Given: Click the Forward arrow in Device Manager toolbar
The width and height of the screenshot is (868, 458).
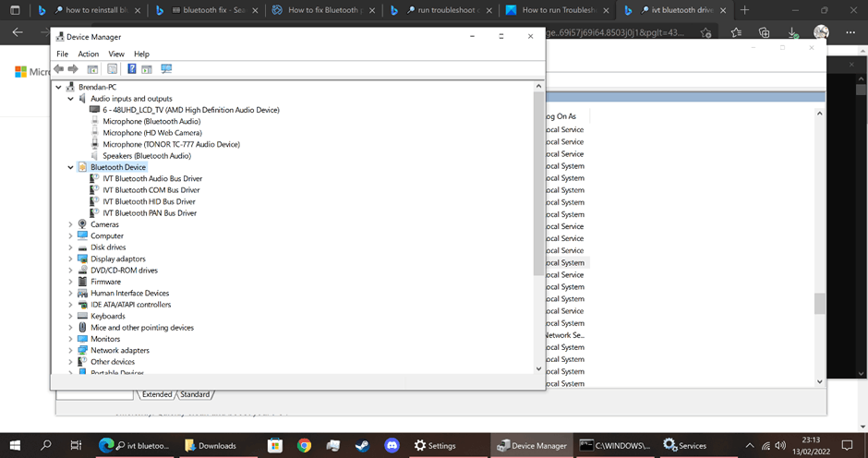Looking at the screenshot, I should [x=73, y=68].
